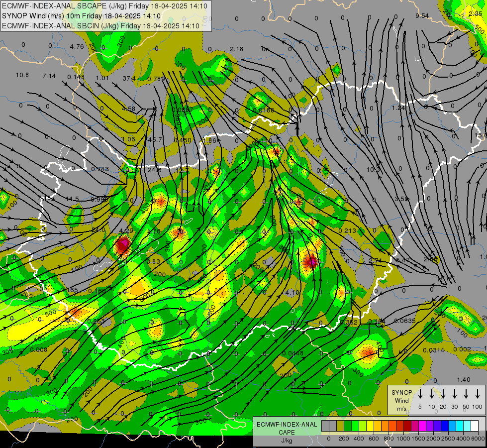Choose the magenta CAPE legend swatch
Screen dimensions: 487x448
(422, 426)
